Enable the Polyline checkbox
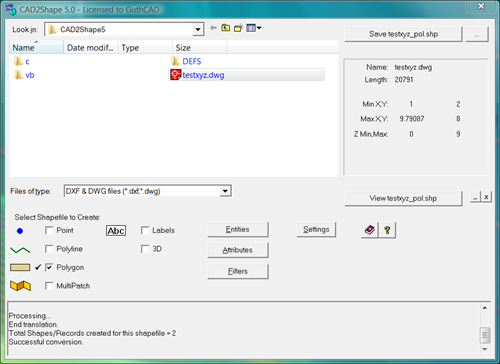 [49, 249]
